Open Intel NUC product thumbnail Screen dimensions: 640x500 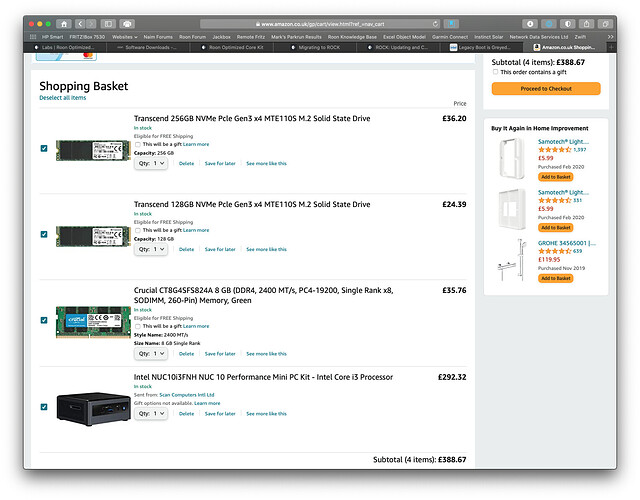(93, 409)
